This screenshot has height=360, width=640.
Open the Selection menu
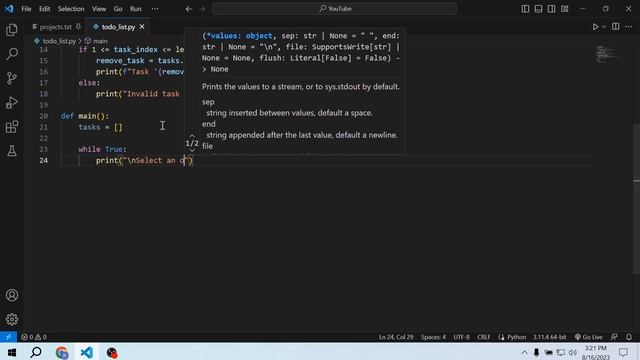coord(71,9)
